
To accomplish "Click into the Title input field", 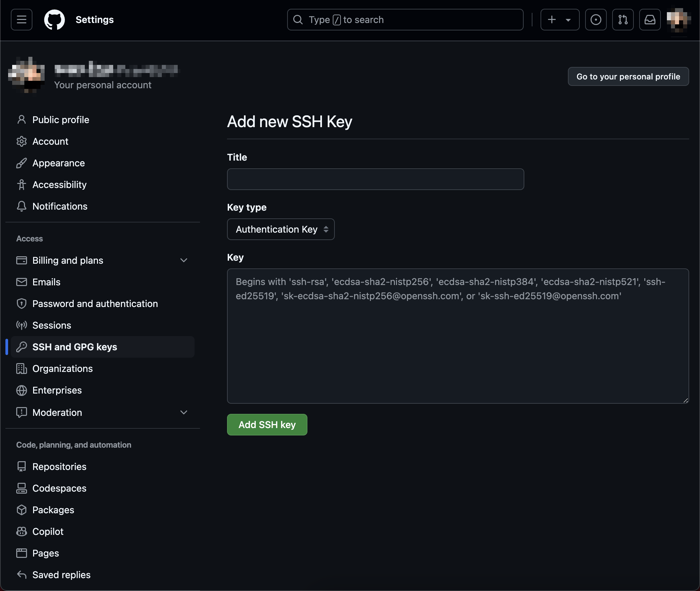I will pos(375,179).
